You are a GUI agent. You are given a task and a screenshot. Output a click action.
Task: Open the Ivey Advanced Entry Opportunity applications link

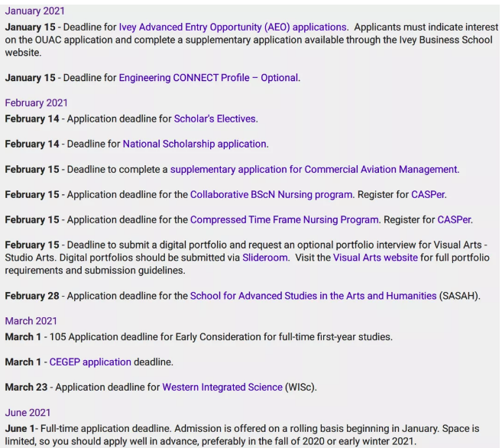point(232,27)
